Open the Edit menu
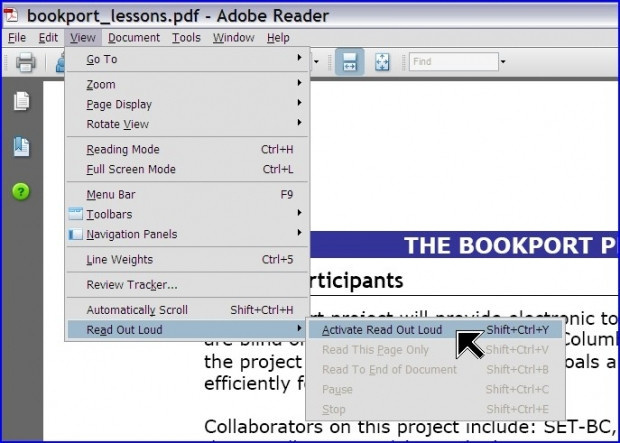This screenshot has height=443, width=620. (48, 38)
